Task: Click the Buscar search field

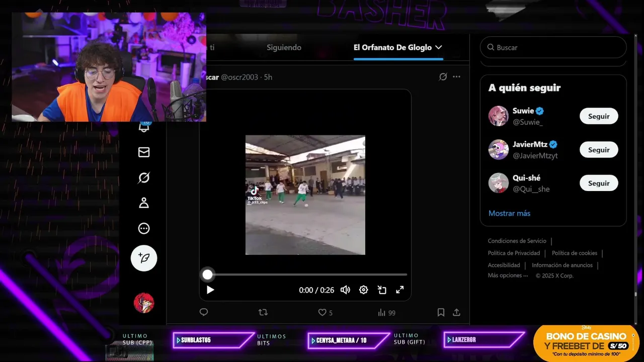Action: click(553, 47)
